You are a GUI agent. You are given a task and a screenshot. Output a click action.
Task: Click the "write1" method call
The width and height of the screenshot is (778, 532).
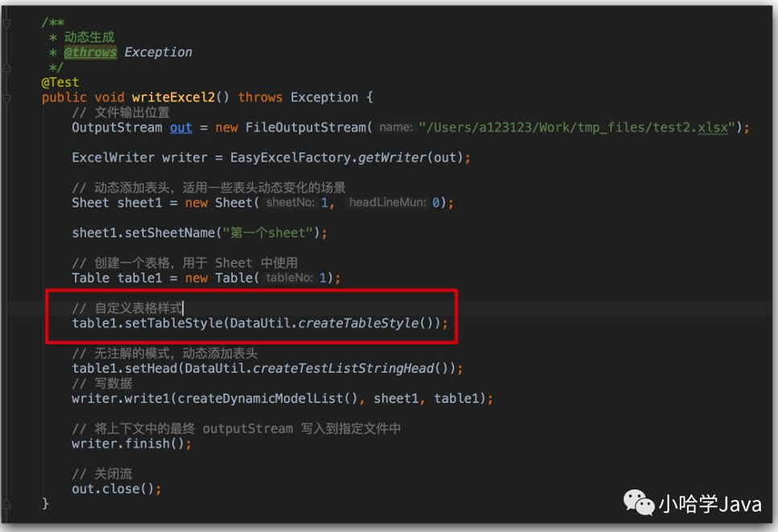[x=147, y=398]
